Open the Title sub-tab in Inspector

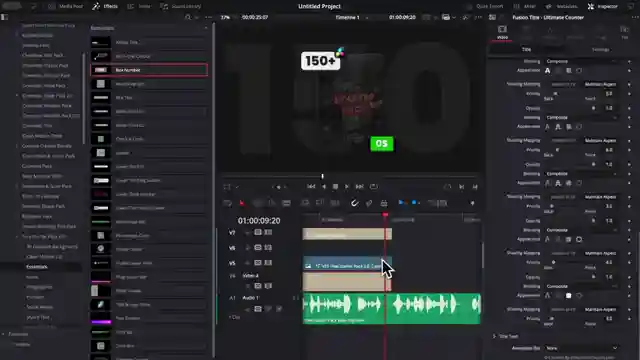point(527,49)
